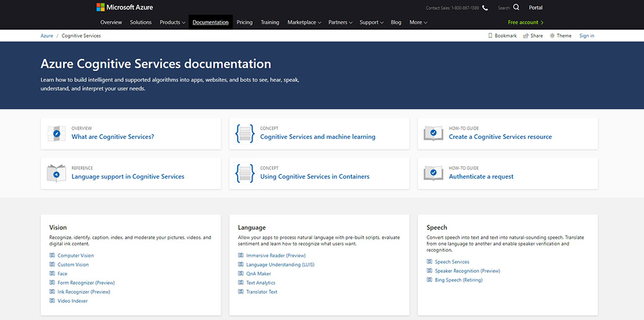644x320 pixels.
Task: Click the Create a Cognitive Services resource icon
Action: click(x=433, y=133)
